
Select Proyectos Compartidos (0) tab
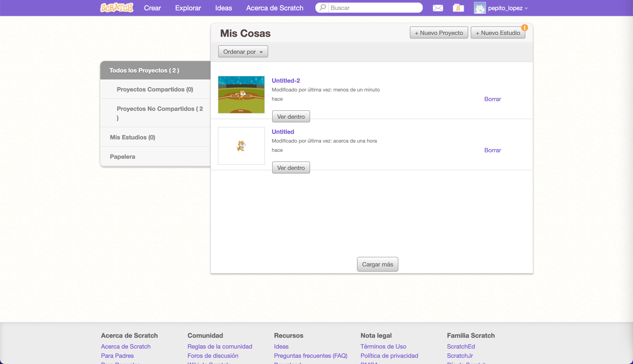click(155, 89)
